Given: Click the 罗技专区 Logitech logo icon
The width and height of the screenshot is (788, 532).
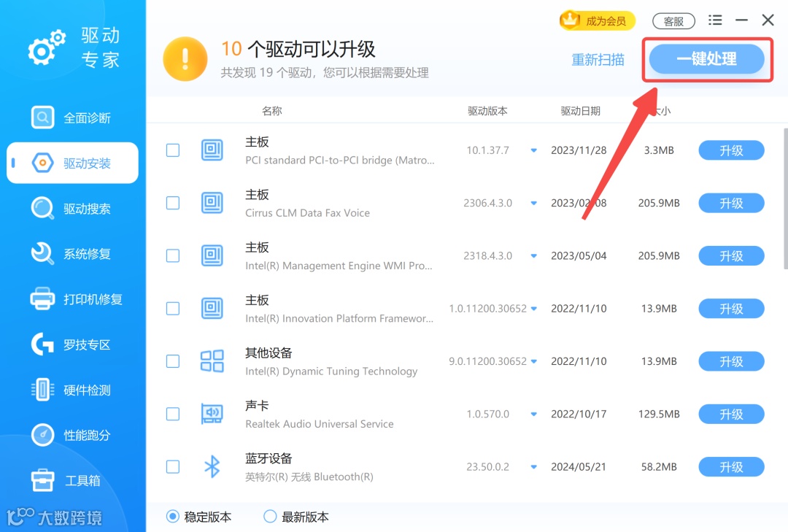Looking at the screenshot, I should tap(43, 344).
